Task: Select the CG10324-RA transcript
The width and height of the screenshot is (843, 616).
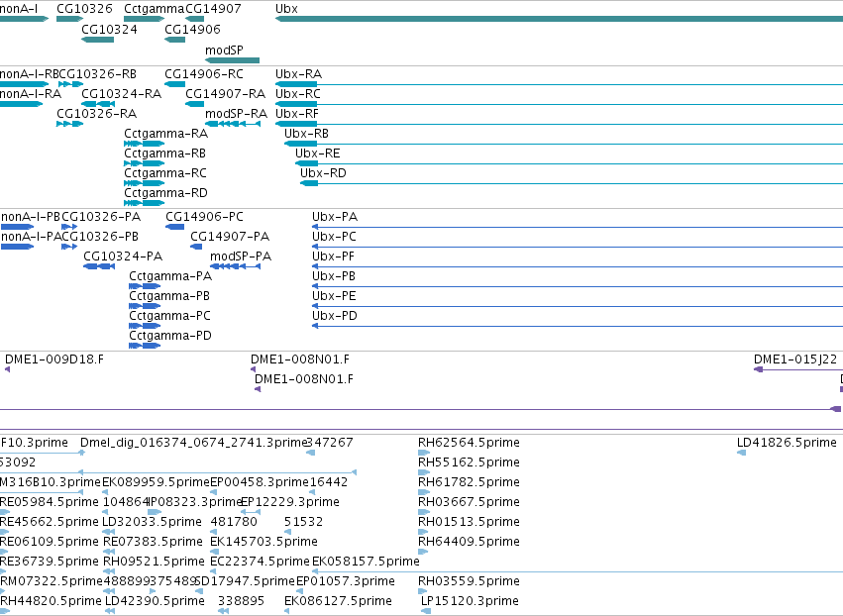Action: click(x=98, y=104)
